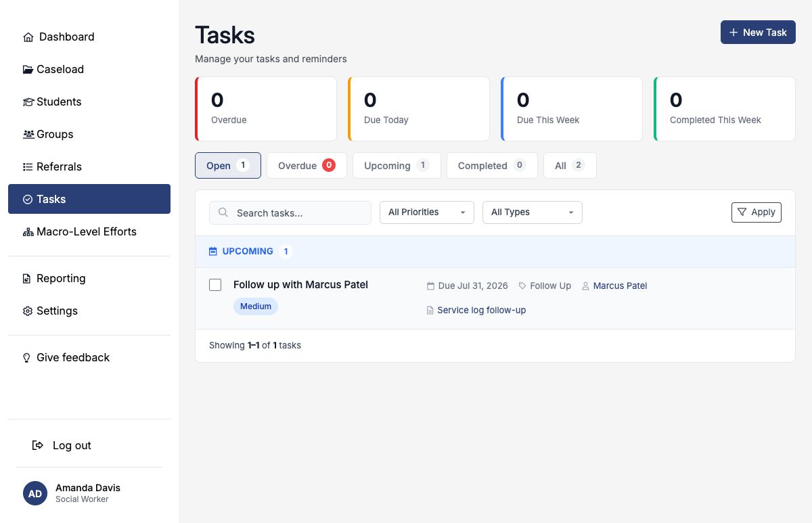Click the Overdue summary card
This screenshot has width=812, height=523.
[266, 109]
